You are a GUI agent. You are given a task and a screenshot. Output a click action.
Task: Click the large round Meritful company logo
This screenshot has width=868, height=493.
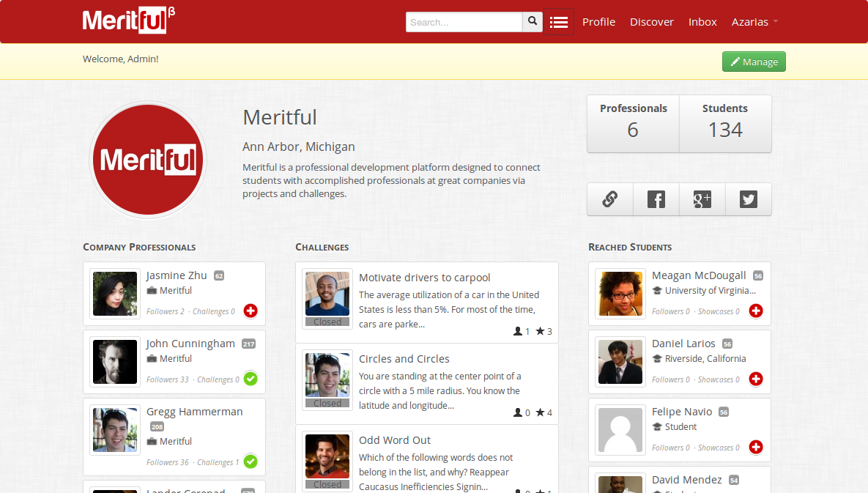148,160
